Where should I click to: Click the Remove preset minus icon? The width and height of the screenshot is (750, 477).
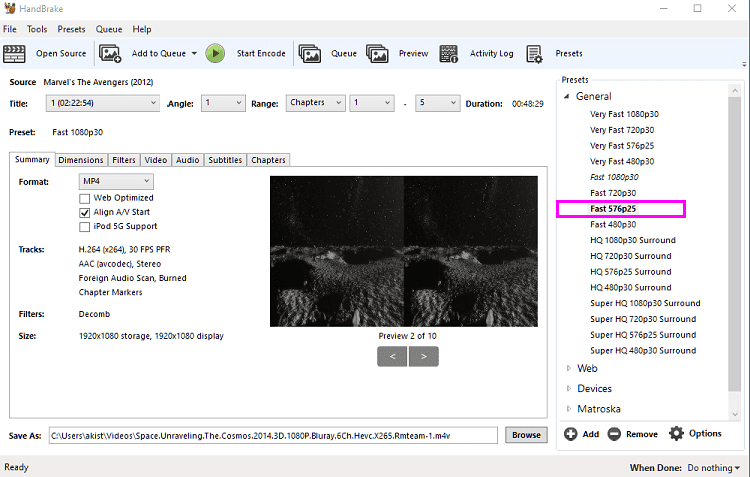pyautogui.click(x=614, y=434)
